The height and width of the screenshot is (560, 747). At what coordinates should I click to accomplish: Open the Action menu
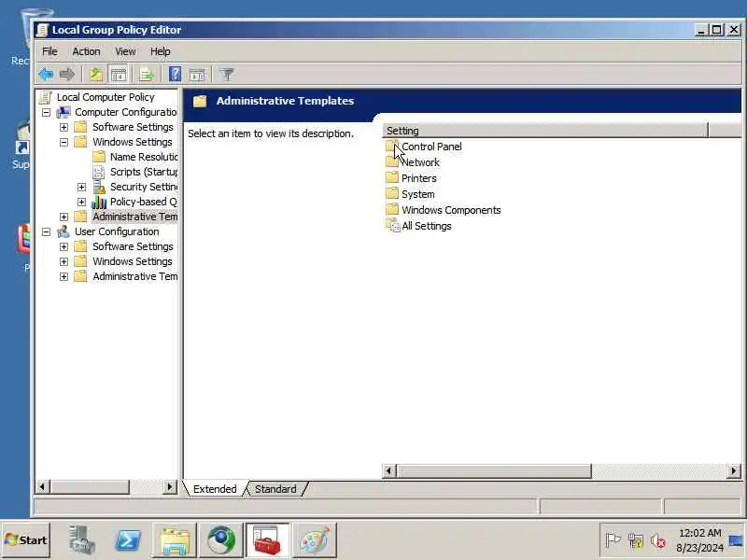(86, 51)
